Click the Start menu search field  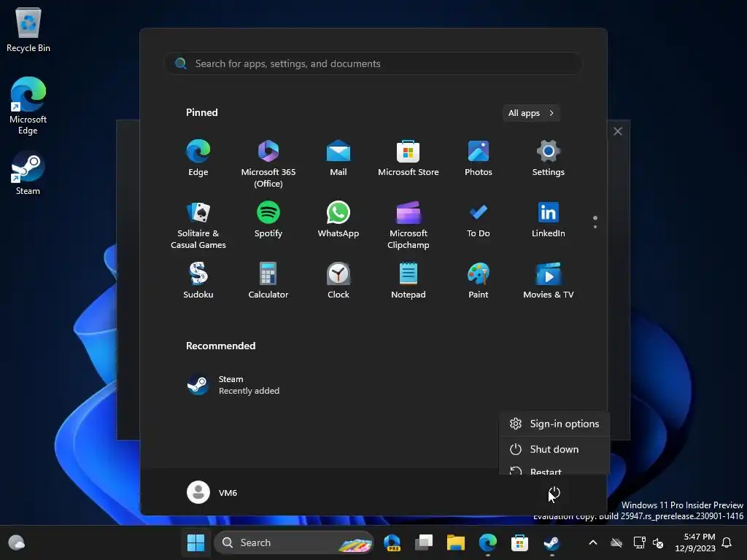pyautogui.click(x=373, y=63)
